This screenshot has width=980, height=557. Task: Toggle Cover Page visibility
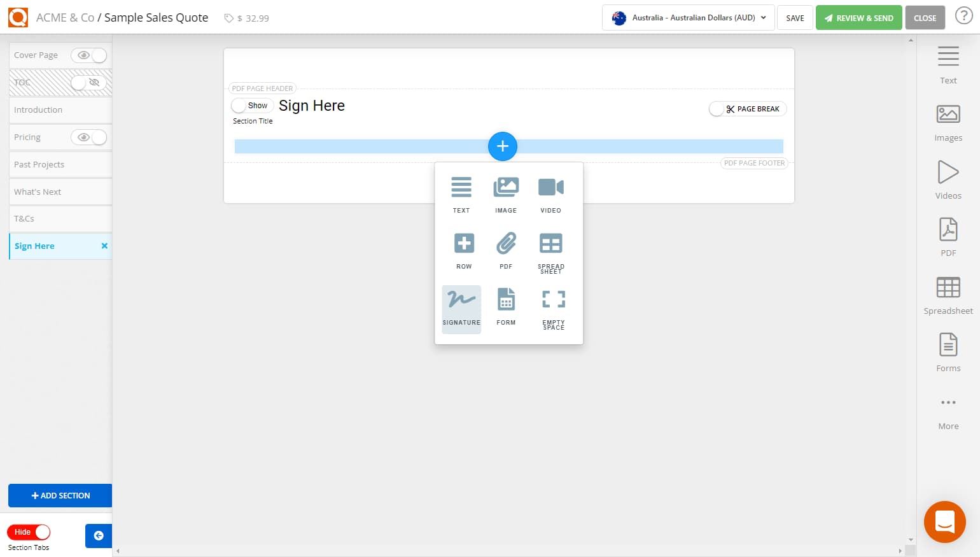(88, 55)
